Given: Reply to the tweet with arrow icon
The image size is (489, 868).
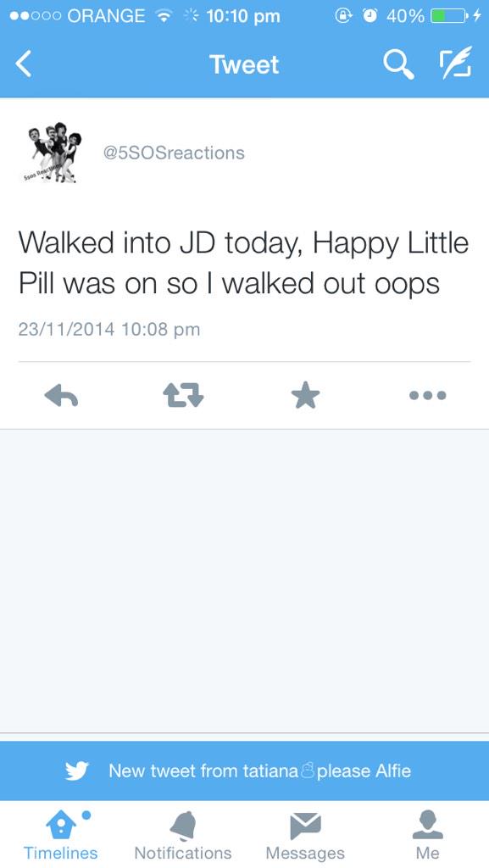Looking at the screenshot, I should coord(61,396).
